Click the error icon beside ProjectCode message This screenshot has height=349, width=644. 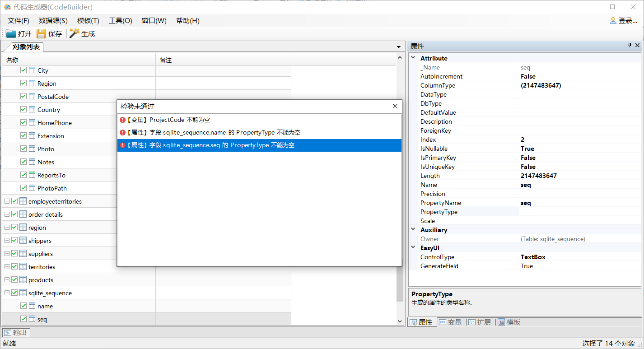coord(122,120)
